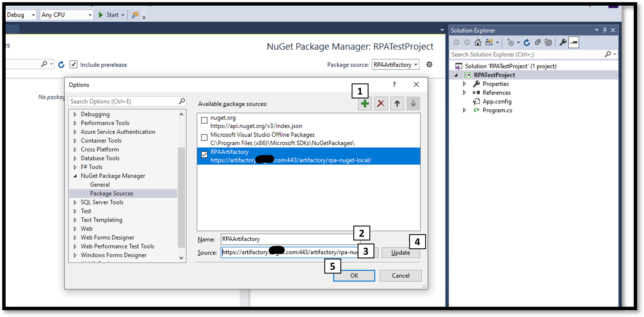Remove selected source with red X

381,103
